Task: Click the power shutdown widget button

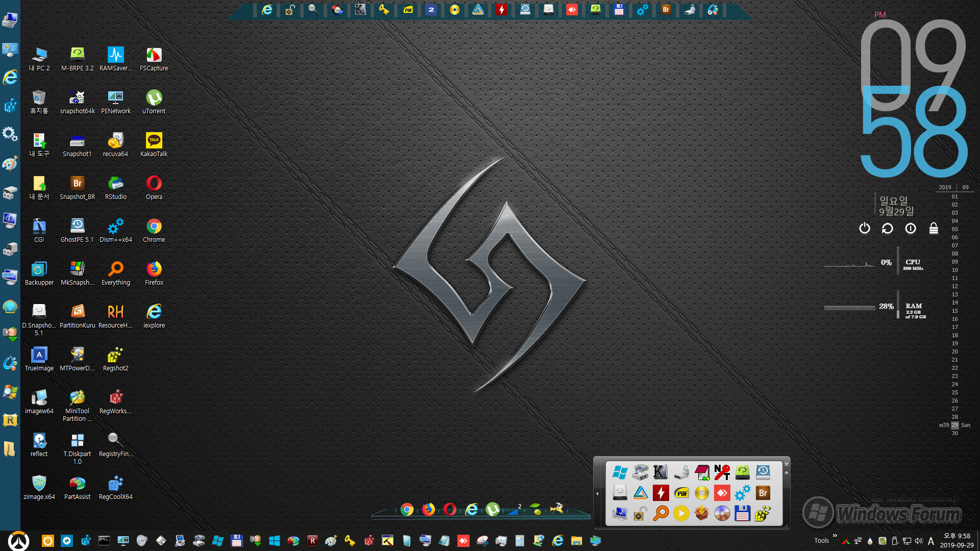Action: point(864,228)
